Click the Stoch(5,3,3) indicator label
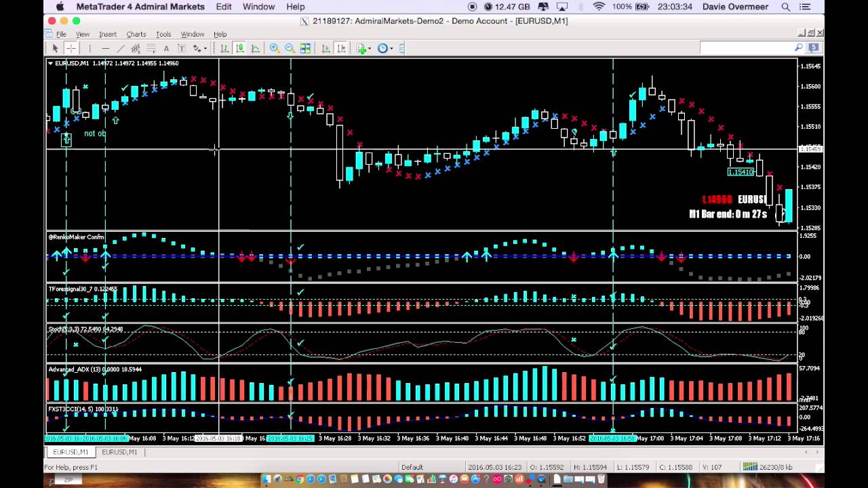Image resolution: width=868 pixels, height=488 pixels. click(85, 329)
